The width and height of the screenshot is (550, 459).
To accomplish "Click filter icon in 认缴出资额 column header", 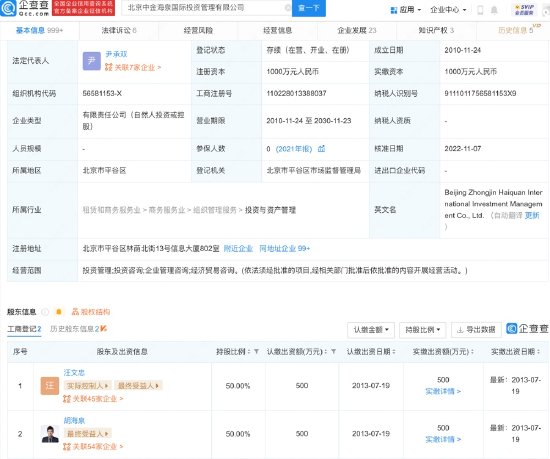I will tap(334, 352).
